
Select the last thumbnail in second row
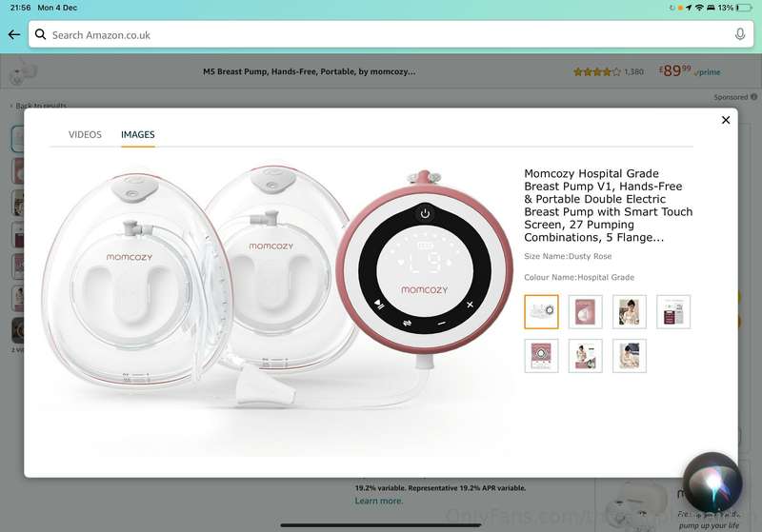(630, 356)
